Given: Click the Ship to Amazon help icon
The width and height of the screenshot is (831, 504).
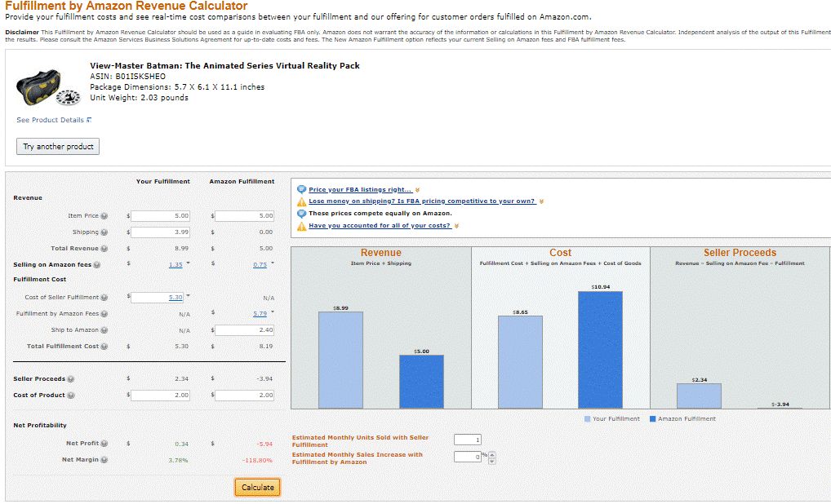Looking at the screenshot, I should point(104,330).
